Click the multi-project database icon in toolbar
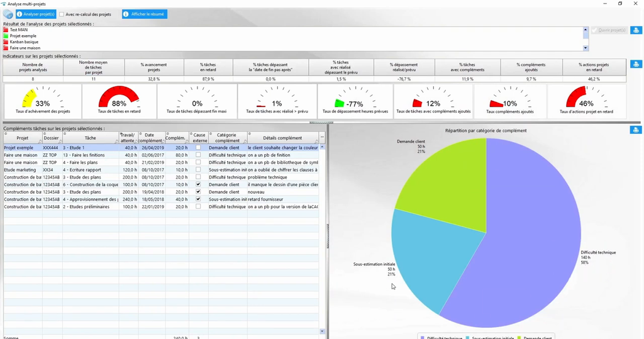Screen dimensions: 644x339 [8, 14]
